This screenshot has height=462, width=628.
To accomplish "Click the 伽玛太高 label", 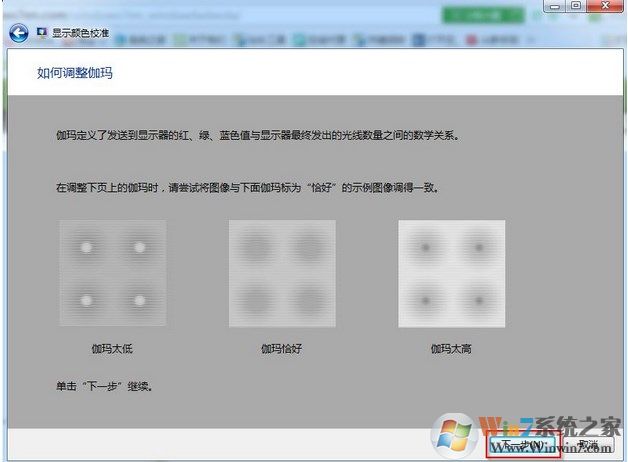I will [x=451, y=349].
